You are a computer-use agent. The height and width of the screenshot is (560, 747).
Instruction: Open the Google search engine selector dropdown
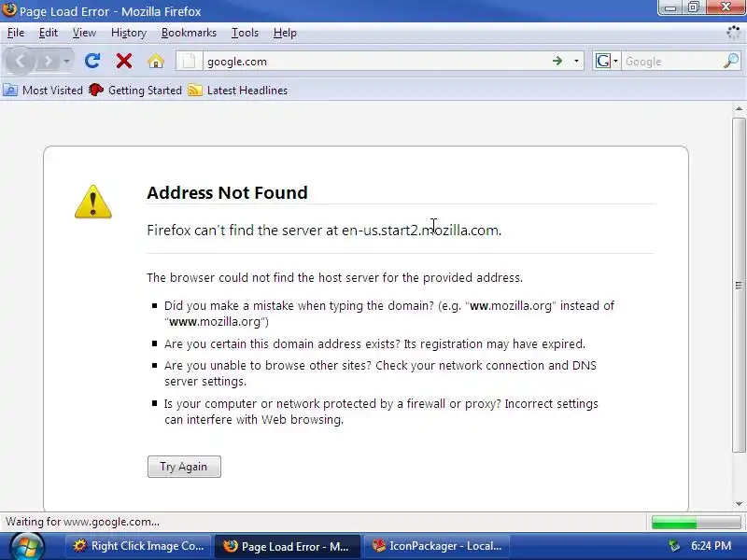click(607, 61)
